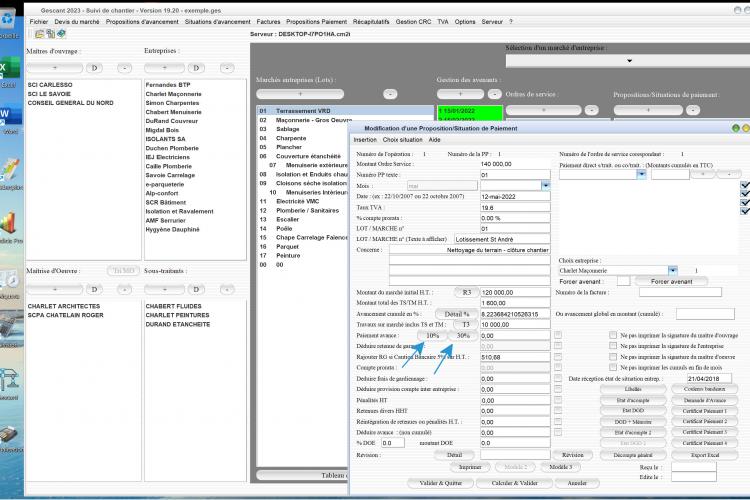Click the Forcer avenant button

coord(672,281)
